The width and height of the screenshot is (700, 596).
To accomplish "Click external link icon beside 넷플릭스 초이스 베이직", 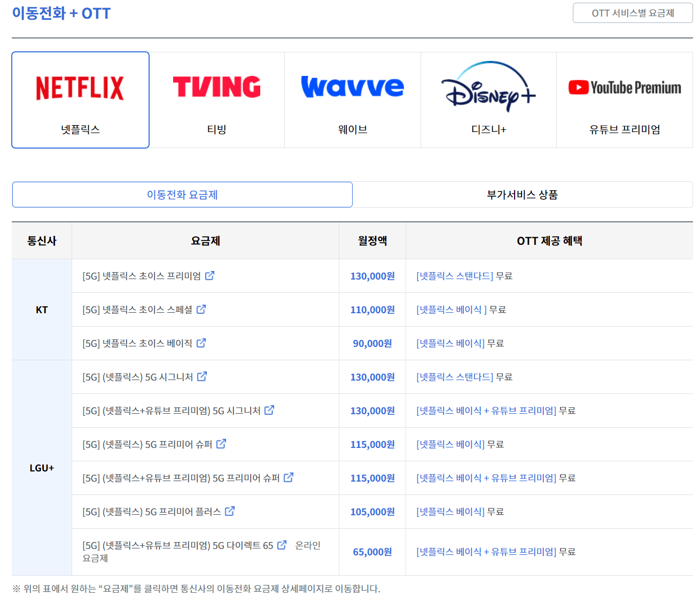I will click(x=201, y=343).
